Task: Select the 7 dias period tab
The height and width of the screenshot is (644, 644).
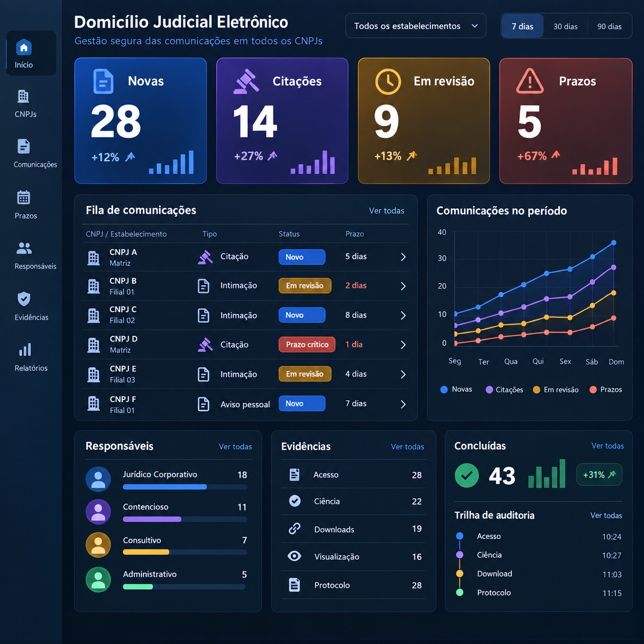Action: tap(522, 26)
